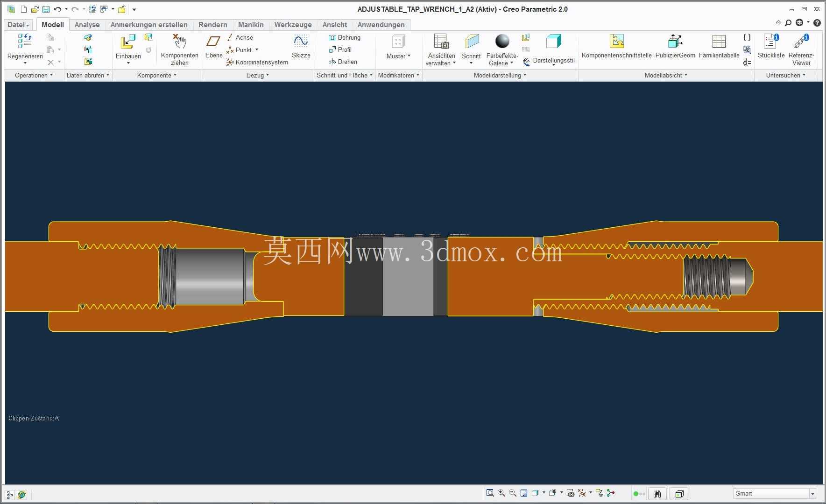Screen dimensions: 826x504
Task: Switch to the Ansicht tab
Action: coord(334,25)
